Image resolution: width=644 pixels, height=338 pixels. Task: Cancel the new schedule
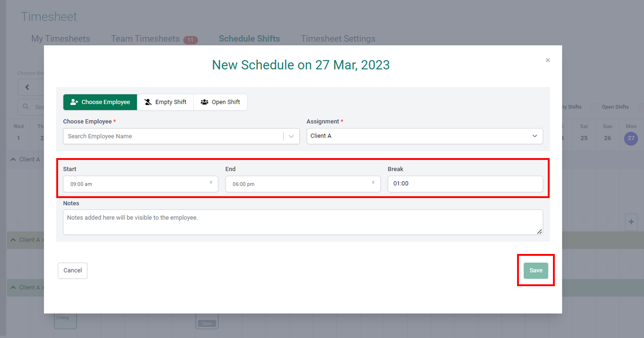click(73, 271)
